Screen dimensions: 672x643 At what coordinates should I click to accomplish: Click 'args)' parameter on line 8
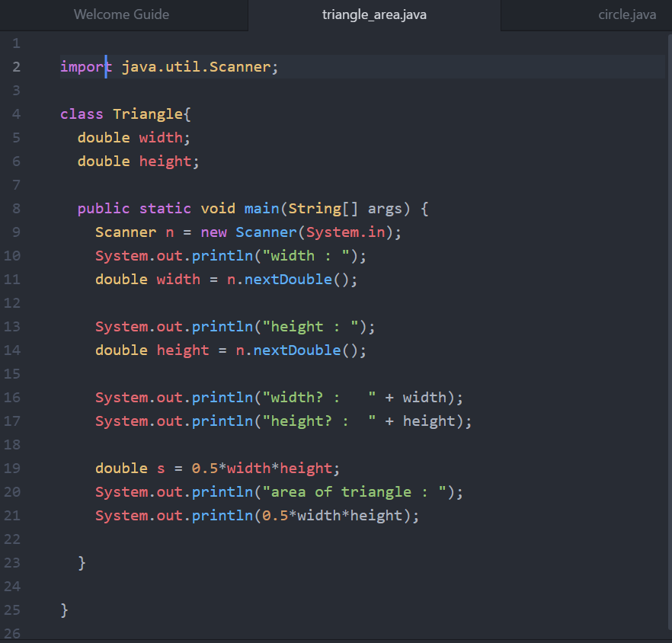pyautogui.click(x=389, y=209)
